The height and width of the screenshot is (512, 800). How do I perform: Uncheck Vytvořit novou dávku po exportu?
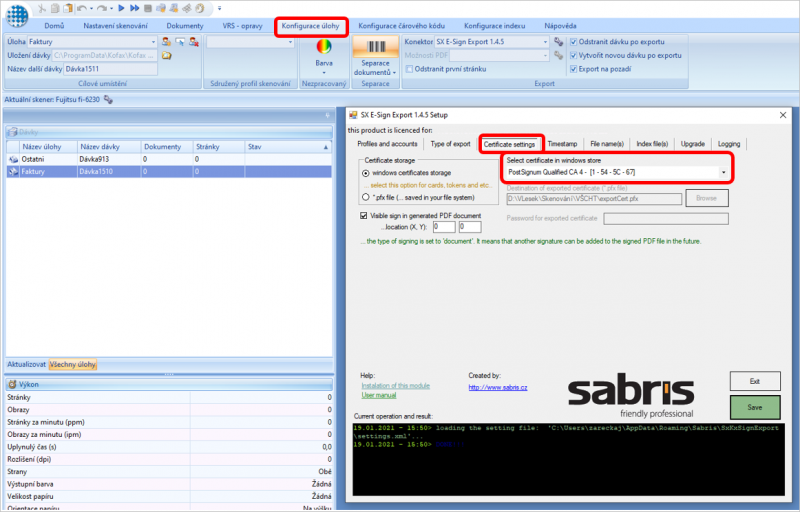coord(573,56)
